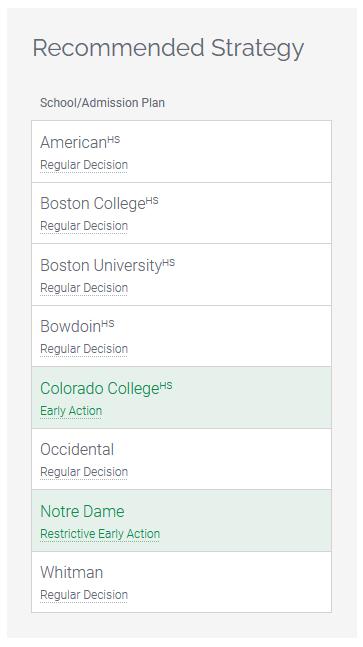
Task: Open Bowdoin's Regular Decision plan link
Action: [x=84, y=349]
